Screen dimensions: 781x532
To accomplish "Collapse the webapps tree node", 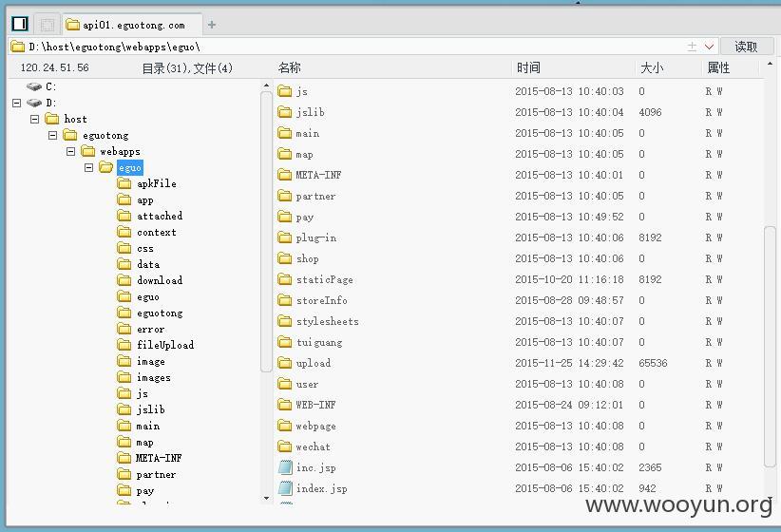I will click(x=70, y=151).
